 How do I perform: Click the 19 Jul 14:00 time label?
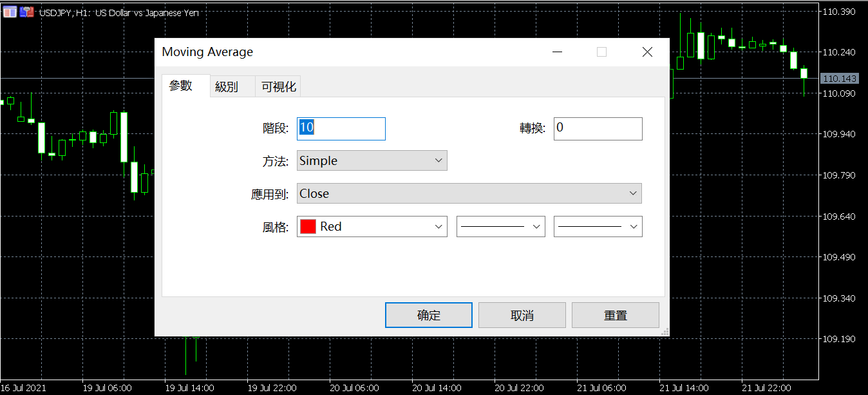189,388
